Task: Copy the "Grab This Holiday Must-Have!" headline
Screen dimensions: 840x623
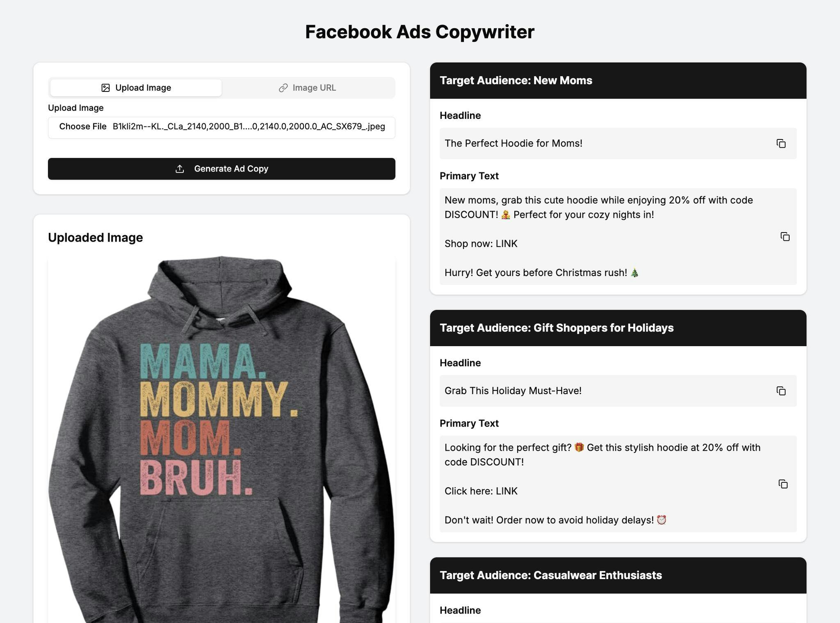Action: [x=781, y=391]
